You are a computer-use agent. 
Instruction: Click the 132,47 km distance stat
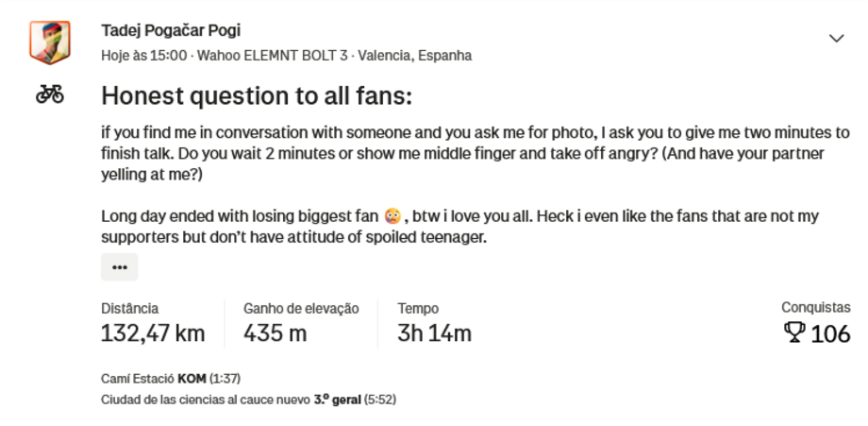[153, 333]
